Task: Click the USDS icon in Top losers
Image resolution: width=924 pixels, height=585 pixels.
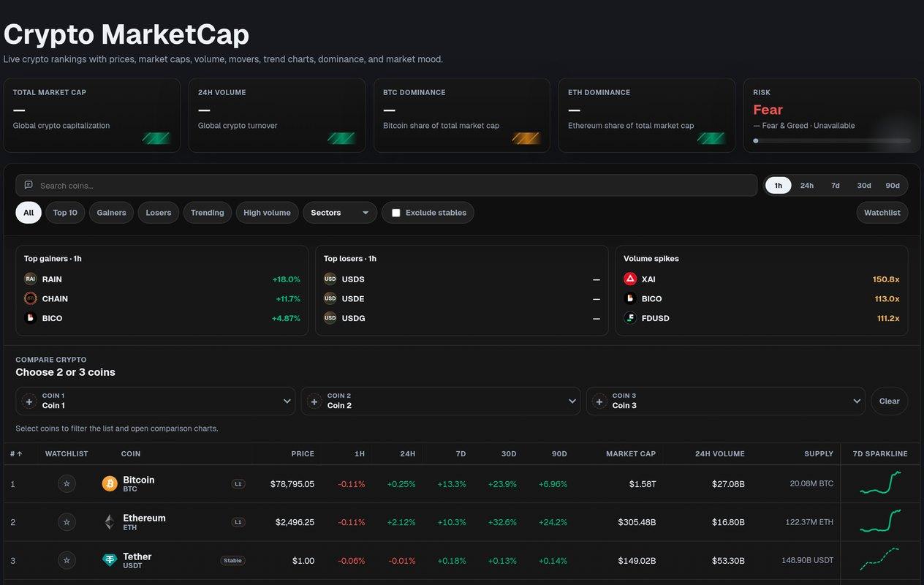Action: [330, 279]
